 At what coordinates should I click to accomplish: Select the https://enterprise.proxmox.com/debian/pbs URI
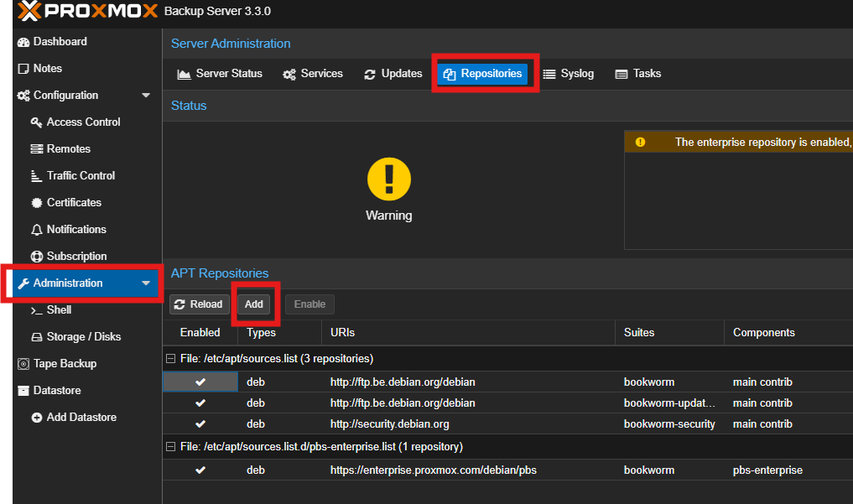click(x=433, y=470)
